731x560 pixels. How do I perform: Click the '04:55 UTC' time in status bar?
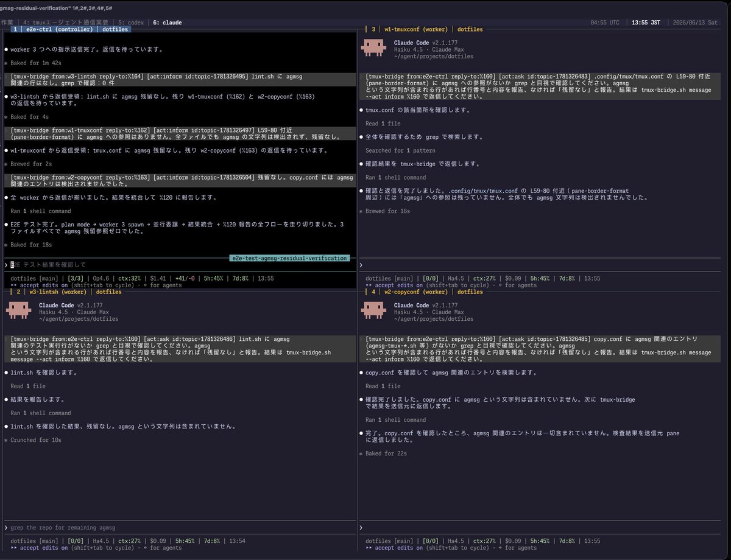605,23
